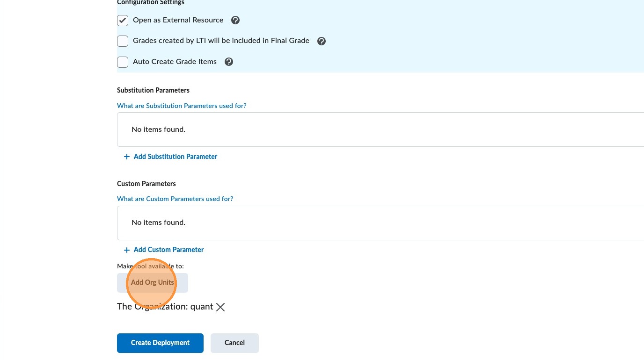Click help icon next to Auto Create Grade Items
The height and width of the screenshot is (360, 644).
click(x=229, y=62)
